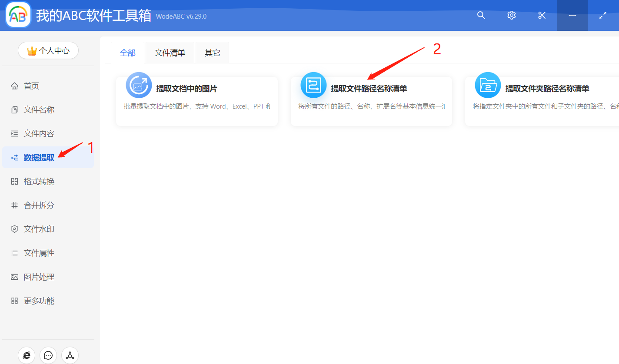619x364 pixels.
Task: Open the 提取文档中的图片 tool icon
Action: 138,85
